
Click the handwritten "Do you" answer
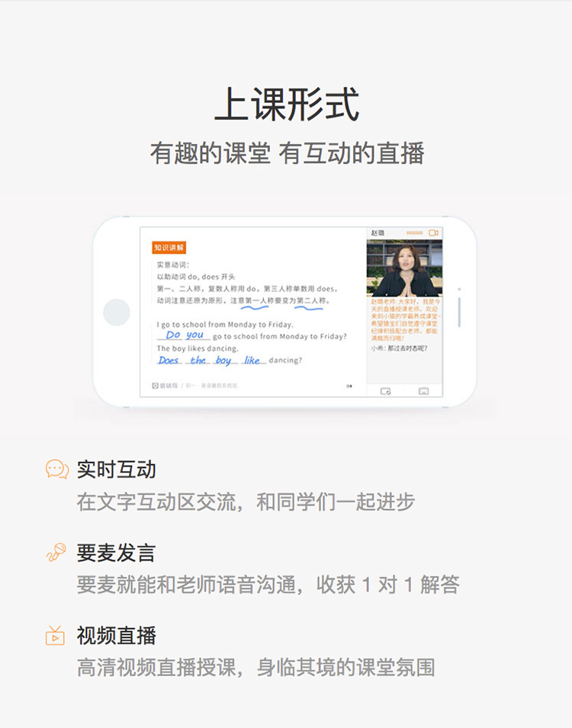[184, 335]
